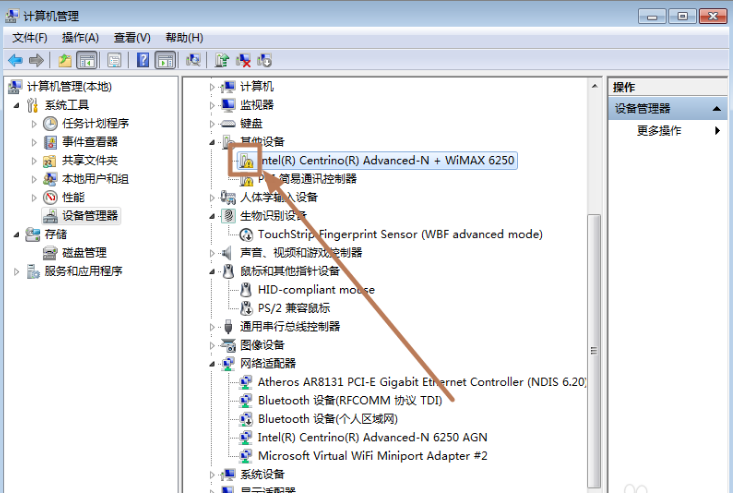
Task: Click the last toolbar icon after uninstall
Action: tap(264, 60)
